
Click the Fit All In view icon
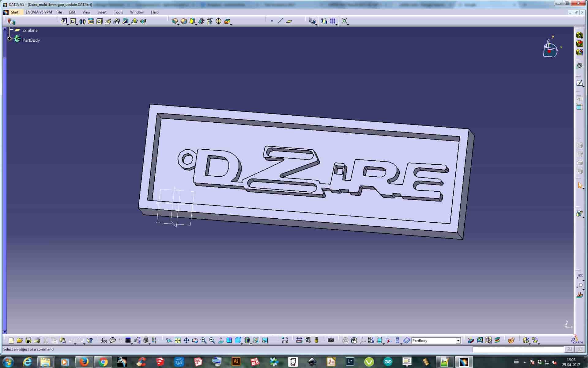click(178, 340)
